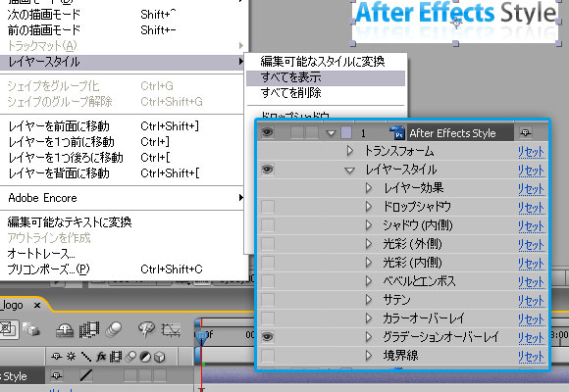Toggle the shy switch in the highlighted layer panel

[x=526, y=132]
